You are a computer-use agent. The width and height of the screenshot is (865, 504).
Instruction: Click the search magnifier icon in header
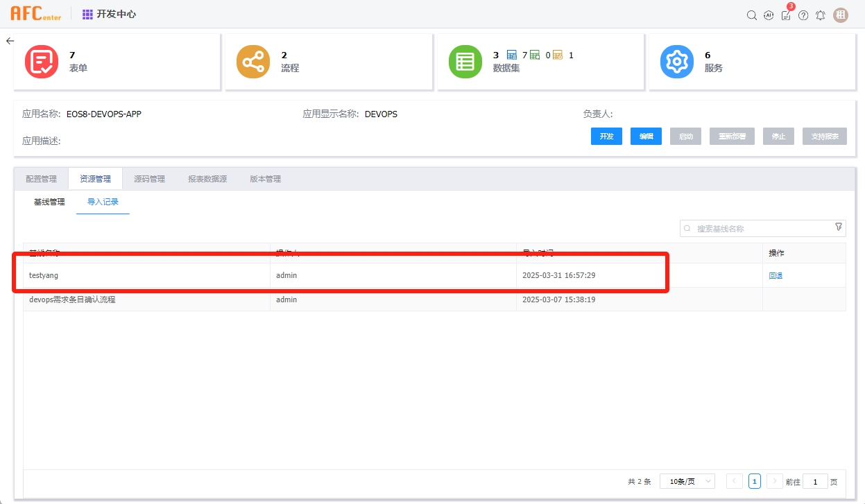(751, 15)
